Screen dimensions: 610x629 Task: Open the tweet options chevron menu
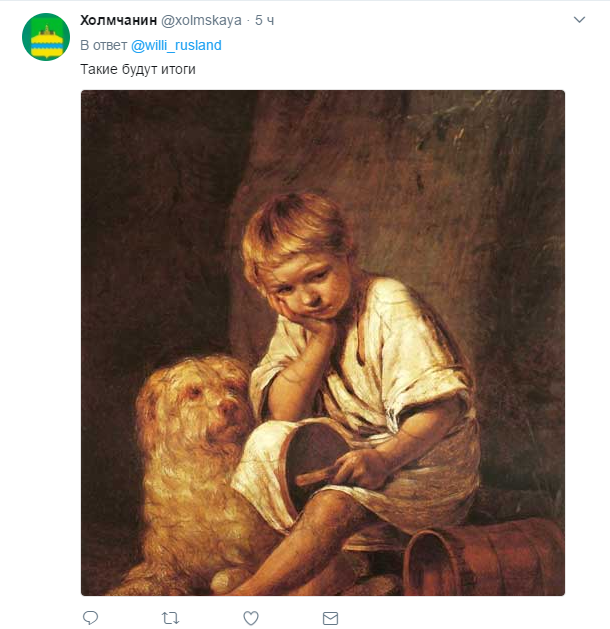(x=580, y=20)
